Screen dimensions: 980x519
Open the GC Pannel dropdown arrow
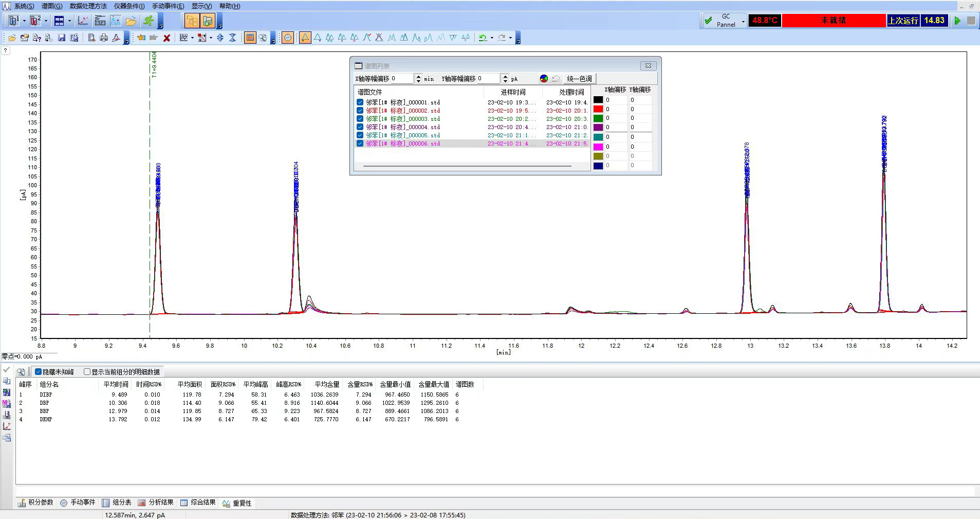click(x=743, y=21)
